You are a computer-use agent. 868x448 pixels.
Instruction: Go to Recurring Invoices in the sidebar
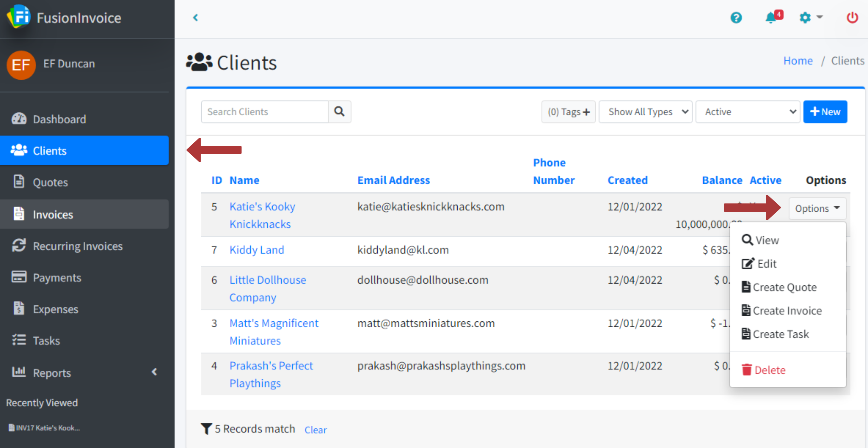pyautogui.click(x=77, y=246)
